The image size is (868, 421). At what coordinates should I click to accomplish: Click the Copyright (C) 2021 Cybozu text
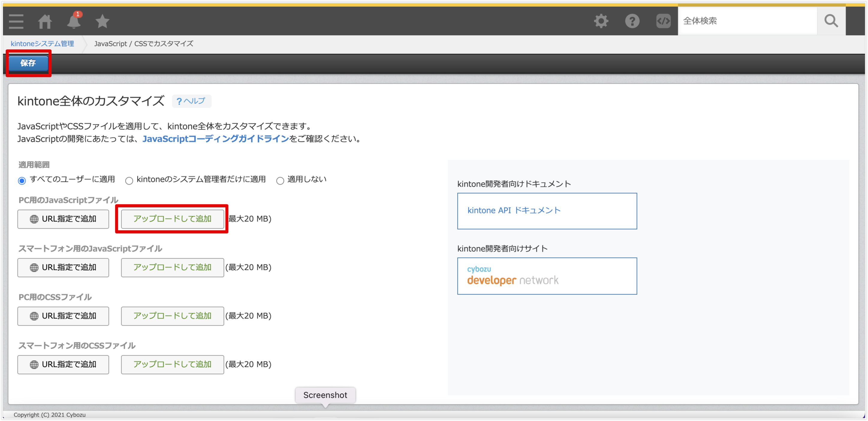click(x=49, y=415)
